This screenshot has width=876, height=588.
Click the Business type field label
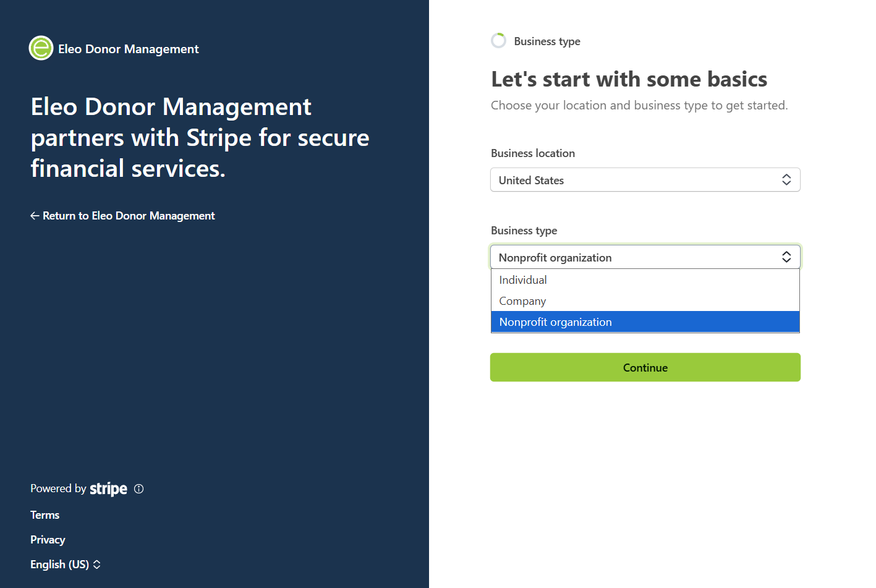[x=524, y=231]
